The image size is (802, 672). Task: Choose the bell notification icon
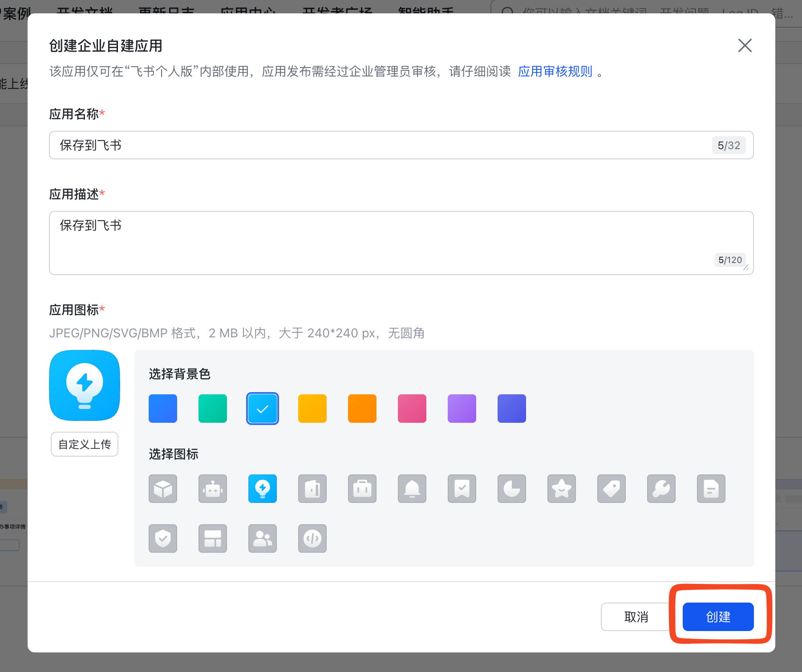tap(412, 489)
